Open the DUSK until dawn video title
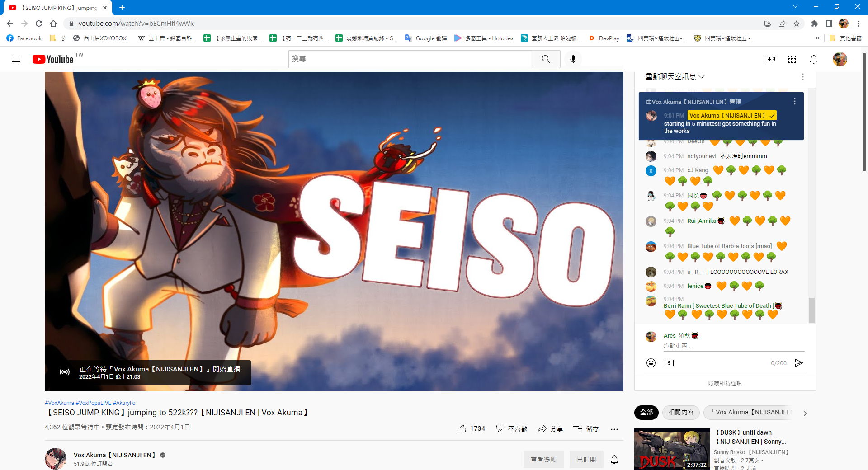 tap(750, 437)
